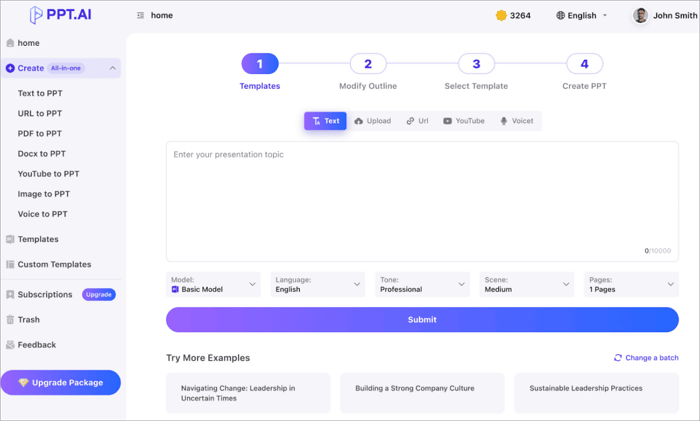The image size is (700, 421).
Task: Click the presentation topic text area
Action: point(422,201)
